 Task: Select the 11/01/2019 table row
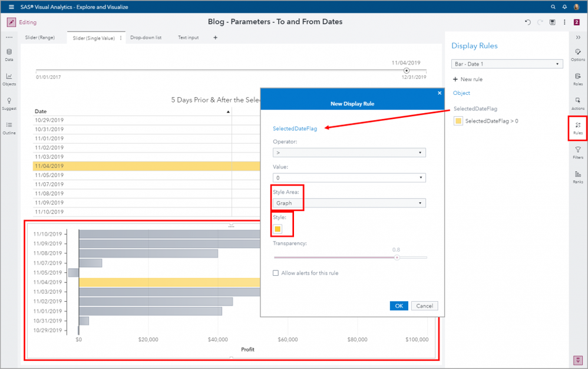[x=146, y=139]
